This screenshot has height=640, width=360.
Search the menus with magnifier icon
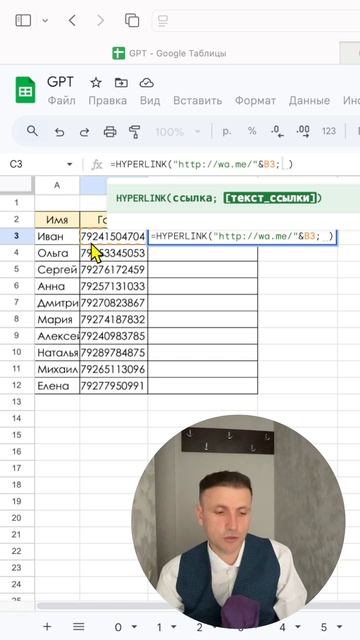[x=32, y=131]
